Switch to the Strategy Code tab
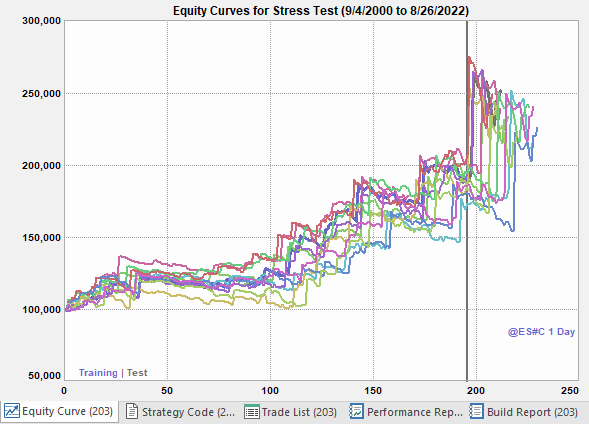 180,412
